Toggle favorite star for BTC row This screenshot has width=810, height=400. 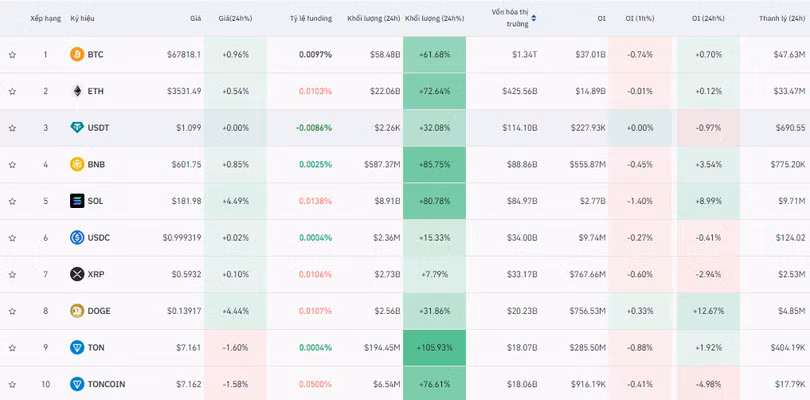coord(12,54)
